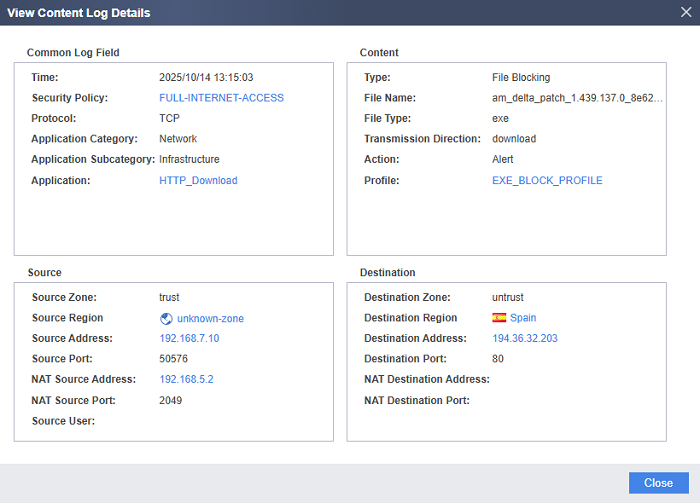Click the Spain flag icon
The image size is (700, 503).
click(x=499, y=318)
